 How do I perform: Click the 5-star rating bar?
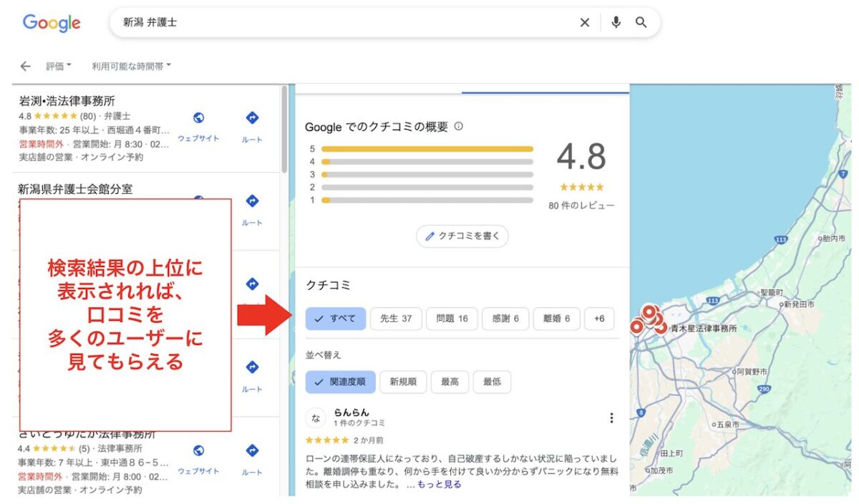tap(427, 149)
